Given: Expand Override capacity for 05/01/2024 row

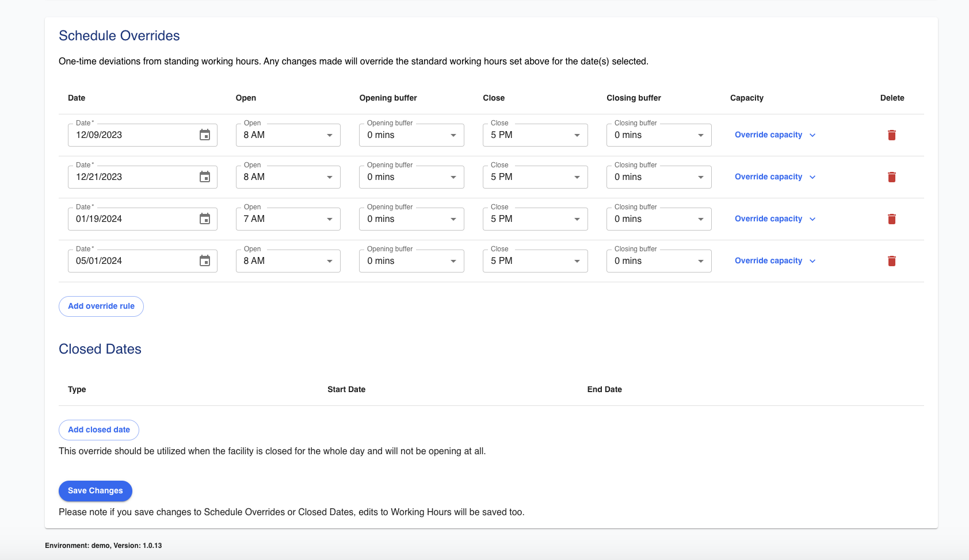Looking at the screenshot, I should pos(775,261).
